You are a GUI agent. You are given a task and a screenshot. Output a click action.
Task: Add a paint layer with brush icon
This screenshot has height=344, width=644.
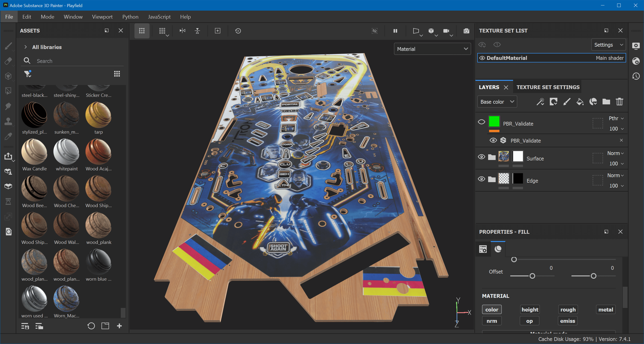point(567,102)
